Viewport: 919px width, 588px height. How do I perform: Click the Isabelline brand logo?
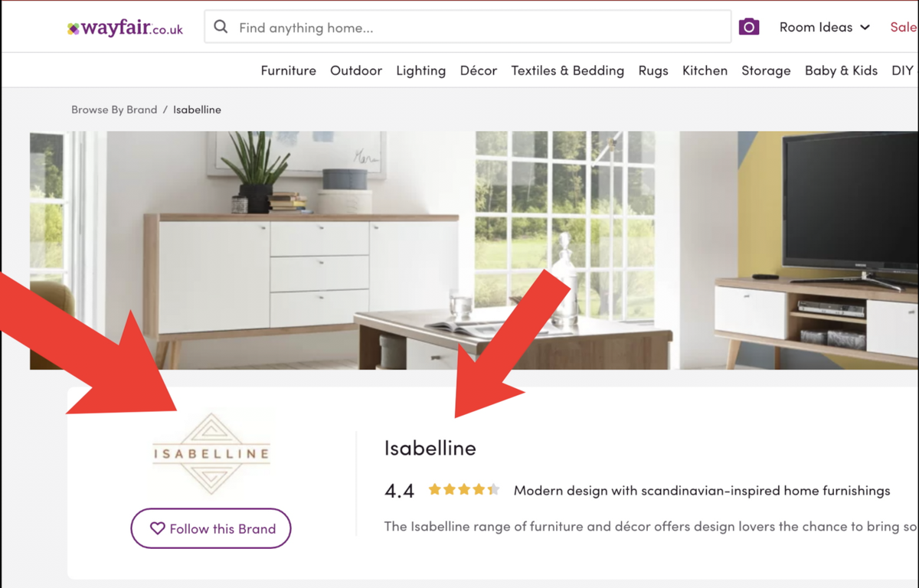(211, 454)
